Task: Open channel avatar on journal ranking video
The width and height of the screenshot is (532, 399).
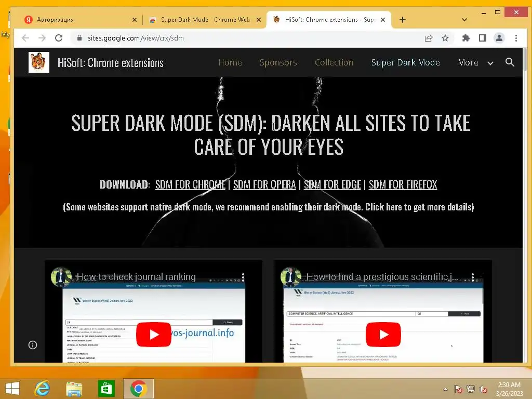Action: 61,277
